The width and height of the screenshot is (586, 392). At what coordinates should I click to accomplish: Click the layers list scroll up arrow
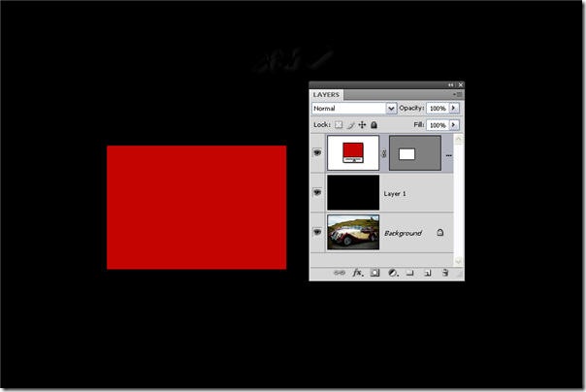pos(459,139)
